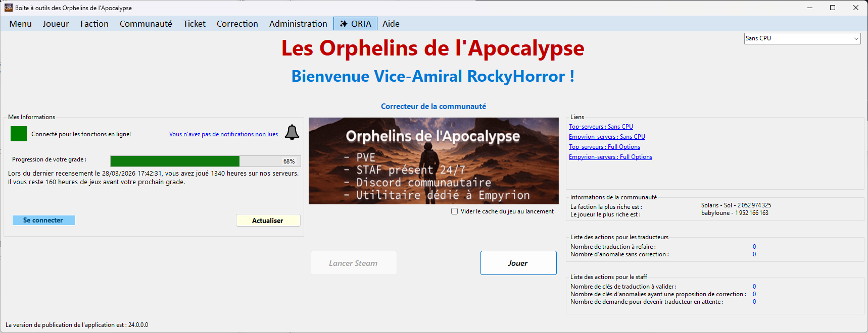Screen dimensions: 868x333
Task: Open the Faction menu
Action: tap(94, 24)
